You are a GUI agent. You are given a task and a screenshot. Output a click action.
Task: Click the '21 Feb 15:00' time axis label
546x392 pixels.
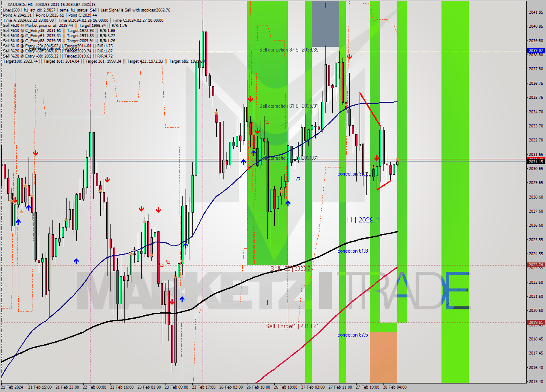[39, 387]
